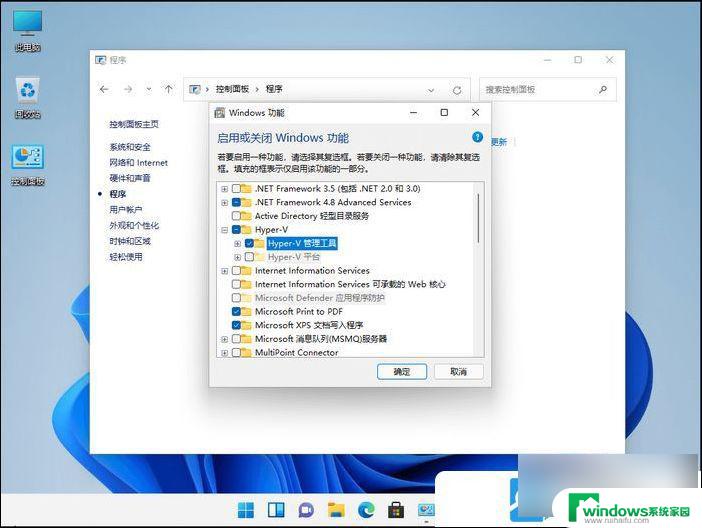Go back in the Control Panel window
Image resolution: width=702 pixels, height=528 pixels.
[x=104, y=89]
